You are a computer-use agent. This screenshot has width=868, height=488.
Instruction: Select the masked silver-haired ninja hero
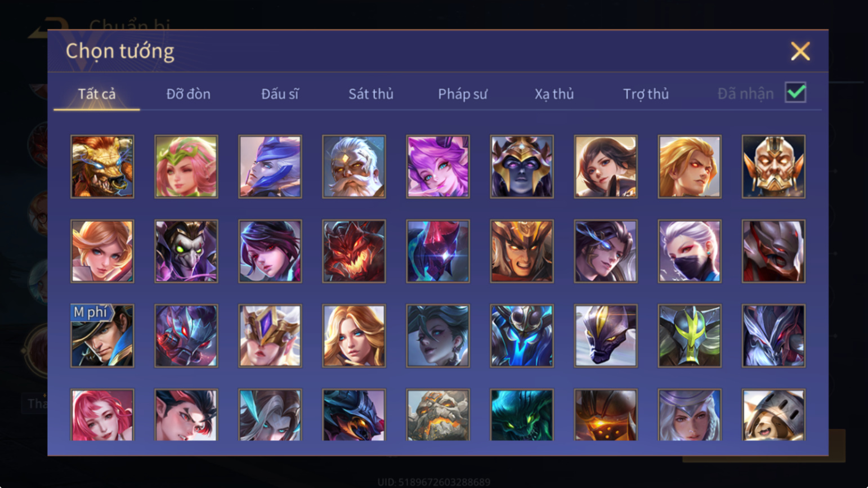pyautogui.click(x=690, y=251)
